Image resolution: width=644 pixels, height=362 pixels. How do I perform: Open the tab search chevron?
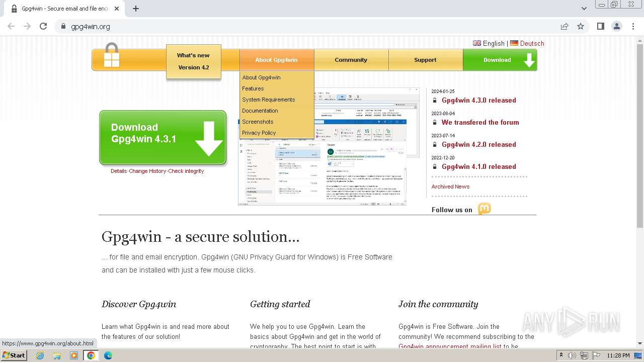coord(584,9)
